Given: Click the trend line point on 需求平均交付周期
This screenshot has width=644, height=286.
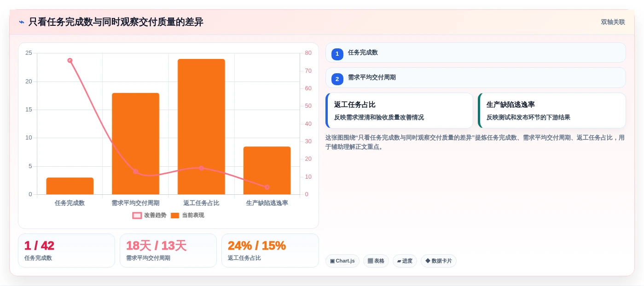Looking at the screenshot, I should [x=135, y=171].
